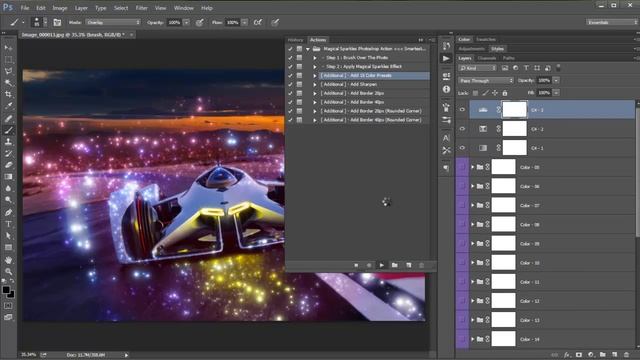Open the Brush panel from options bar

point(57,22)
